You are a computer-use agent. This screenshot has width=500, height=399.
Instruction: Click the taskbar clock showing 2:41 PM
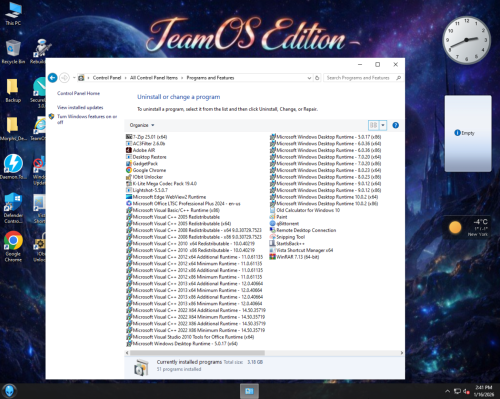484,391
